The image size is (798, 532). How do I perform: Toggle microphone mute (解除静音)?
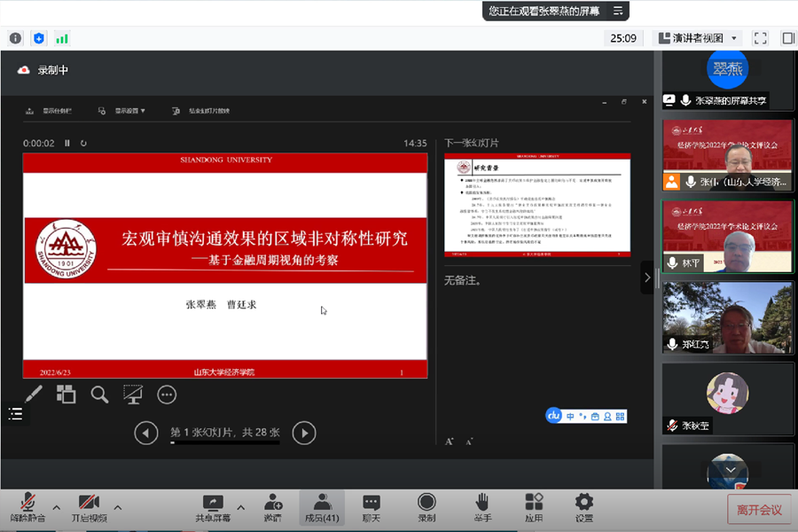[x=27, y=508]
